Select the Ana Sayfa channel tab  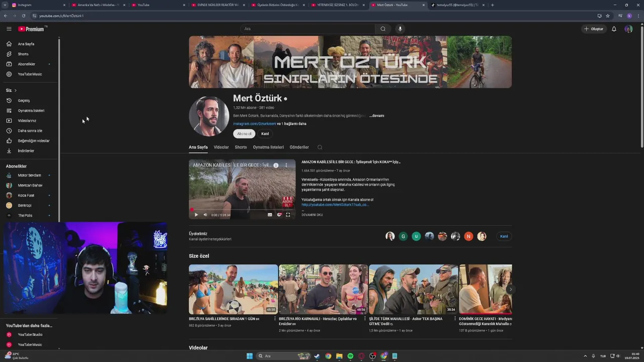[x=198, y=147]
